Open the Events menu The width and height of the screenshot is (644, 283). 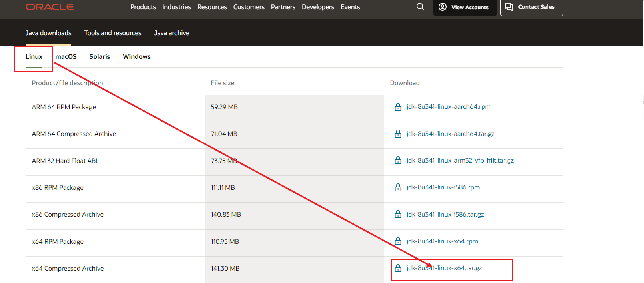click(350, 7)
